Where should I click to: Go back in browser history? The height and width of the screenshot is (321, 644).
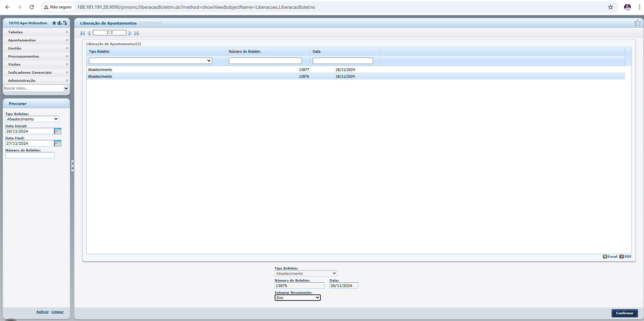[7, 7]
